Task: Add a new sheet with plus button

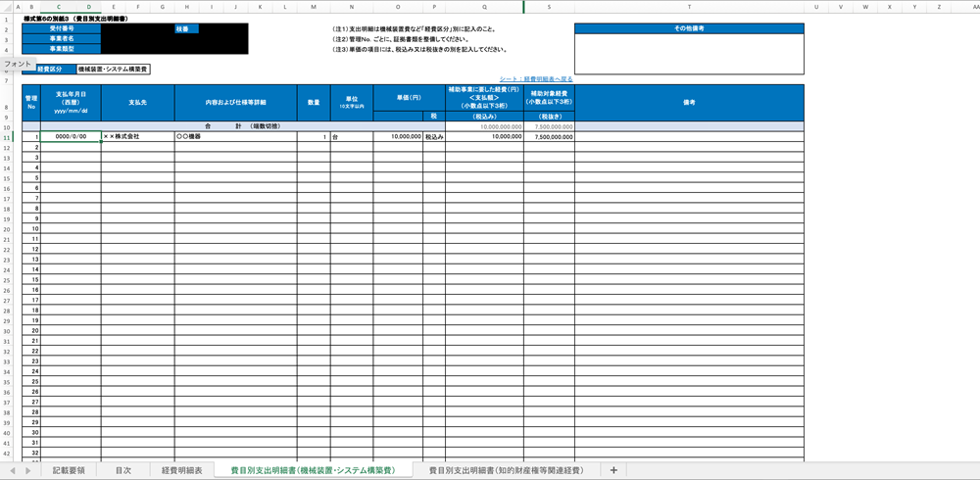Action: click(614, 471)
